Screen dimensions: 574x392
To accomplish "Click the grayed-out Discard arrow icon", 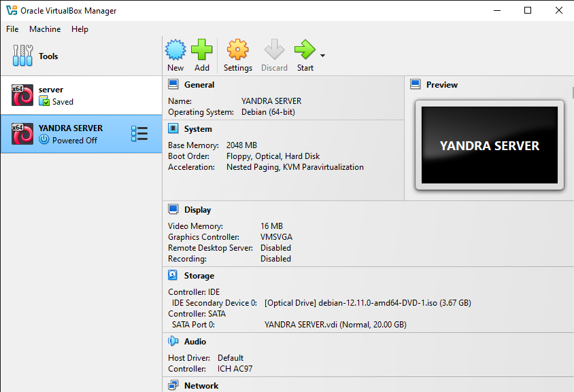I will pyautogui.click(x=274, y=50).
